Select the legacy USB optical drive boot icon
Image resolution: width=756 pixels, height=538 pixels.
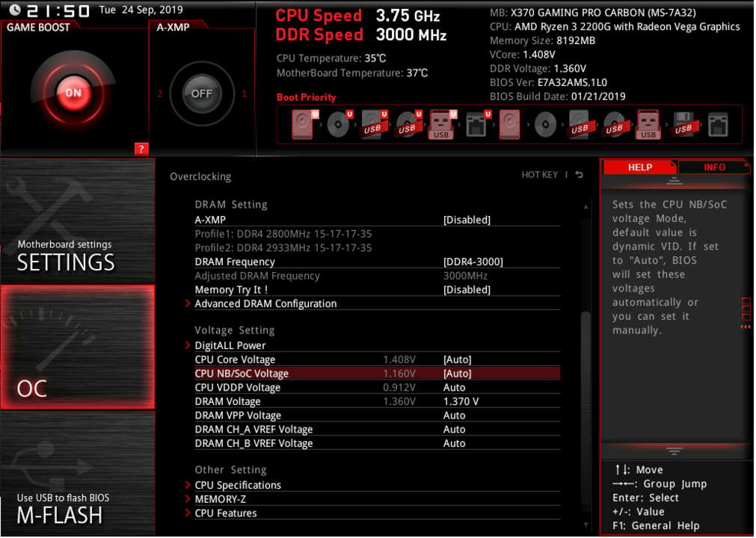pyautogui.click(x=614, y=124)
